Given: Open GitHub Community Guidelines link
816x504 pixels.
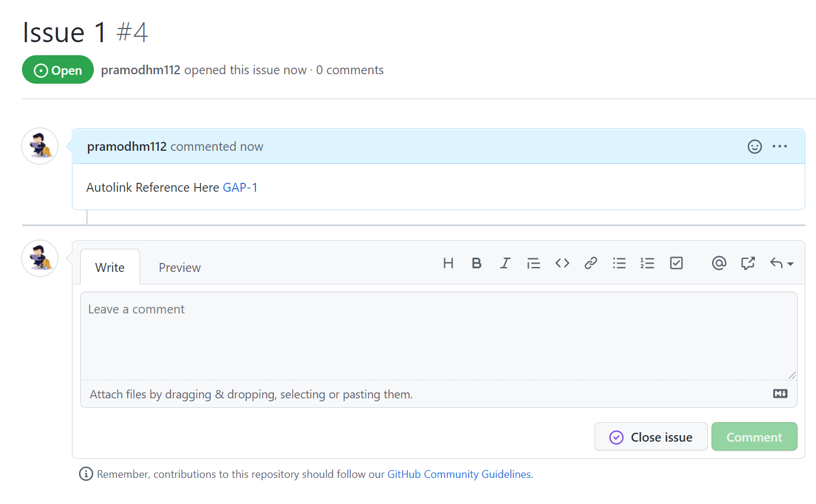Looking at the screenshot, I should coord(459,474).
